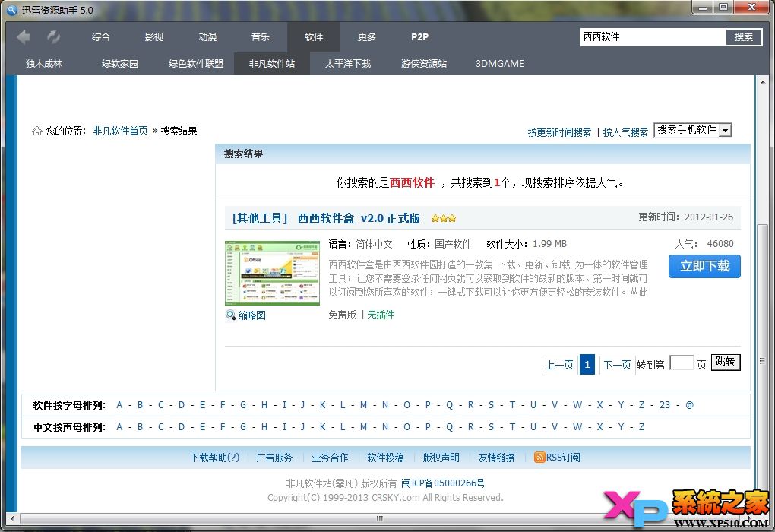The height and width of the screenshot is (532, 775).
Task: Switch to the 综合 tab
Action: pyautogui.click(x=101, y=36)
